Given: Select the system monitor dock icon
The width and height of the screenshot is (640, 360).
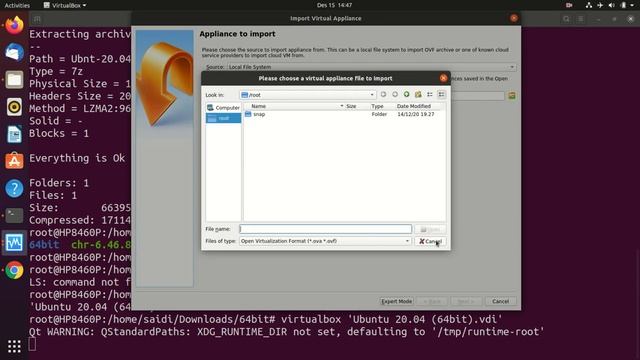Looking at the screenshot, I should click(14, 243).
